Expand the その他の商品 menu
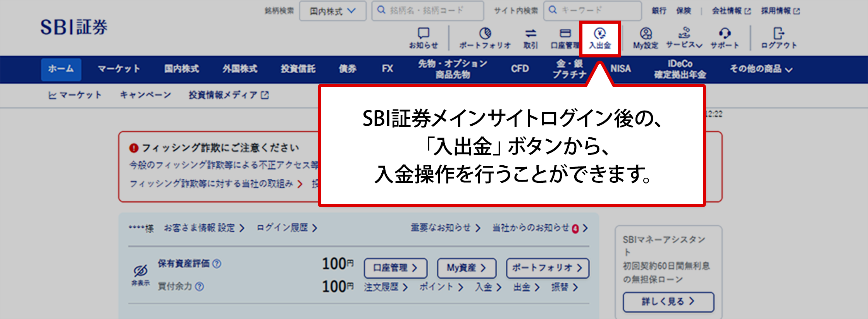 [x=761, y=69]
